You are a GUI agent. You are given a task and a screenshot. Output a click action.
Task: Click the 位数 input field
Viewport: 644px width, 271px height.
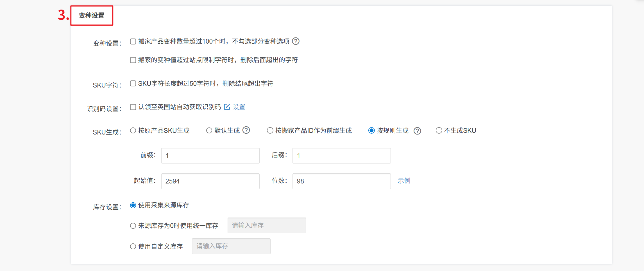point(341,181)
